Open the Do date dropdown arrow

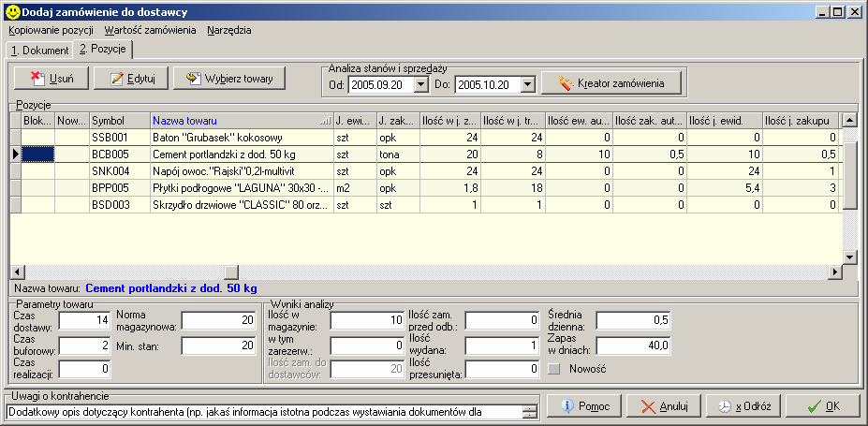pyautogui.click(x=529, y=84)
